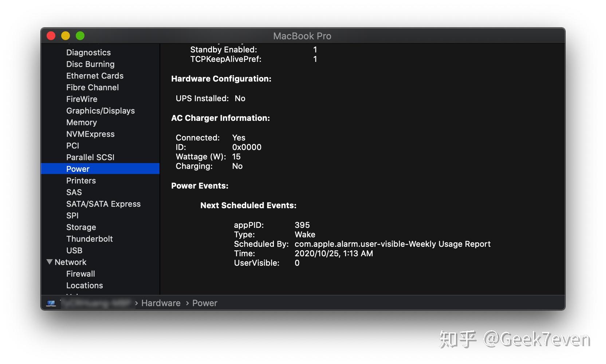Click the appPID value 395

[302, 225]
